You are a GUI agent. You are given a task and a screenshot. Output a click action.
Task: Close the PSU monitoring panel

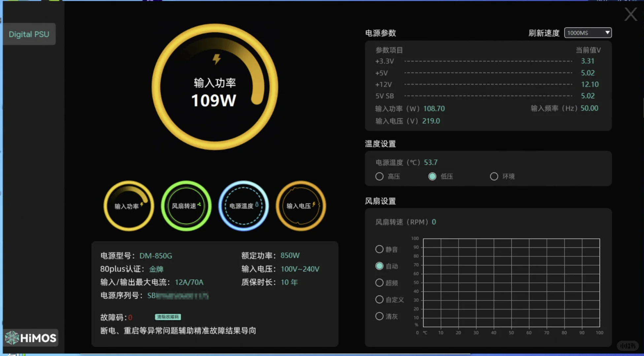click(630, 15)
